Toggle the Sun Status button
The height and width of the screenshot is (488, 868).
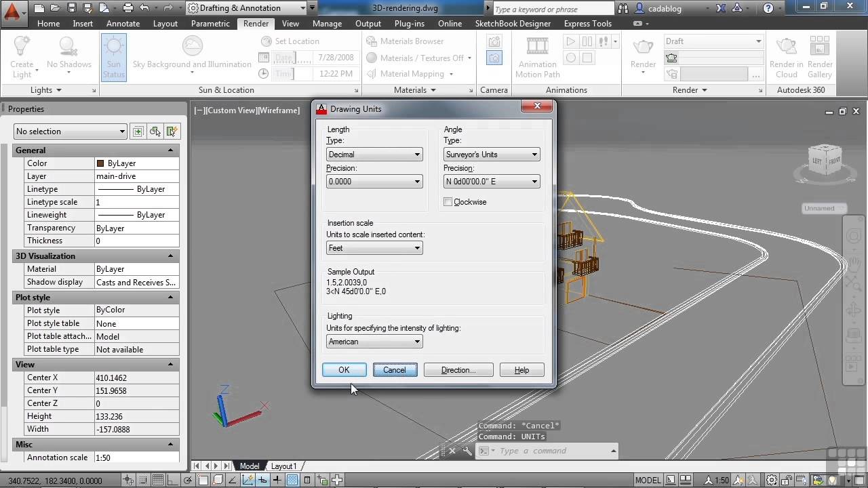coord(113,58)
